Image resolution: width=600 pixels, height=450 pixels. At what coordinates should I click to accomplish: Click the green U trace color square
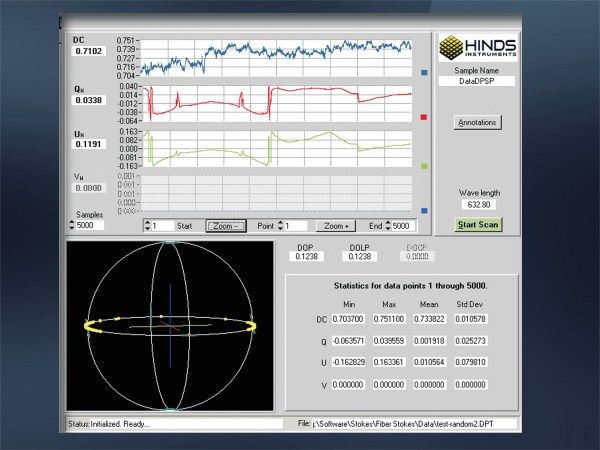coord(424,166)
